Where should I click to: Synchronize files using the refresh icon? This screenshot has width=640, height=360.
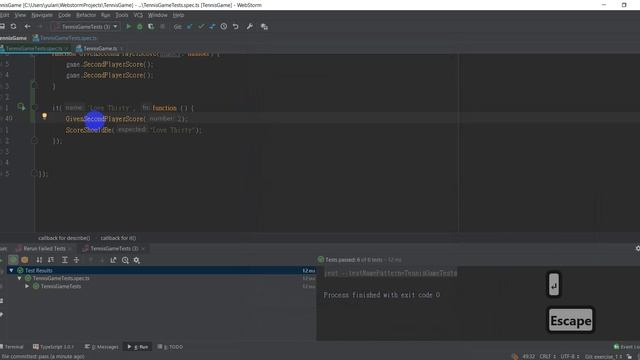[x=13, y=27]
